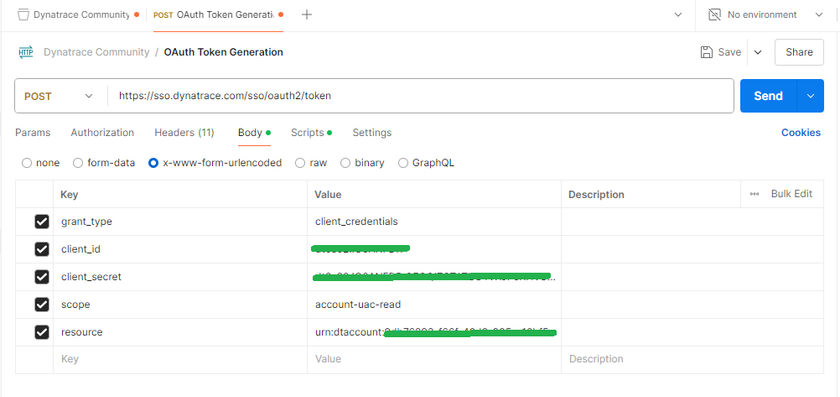Open the POST method dropdown

pyautogui.click(x=59, y=96)
